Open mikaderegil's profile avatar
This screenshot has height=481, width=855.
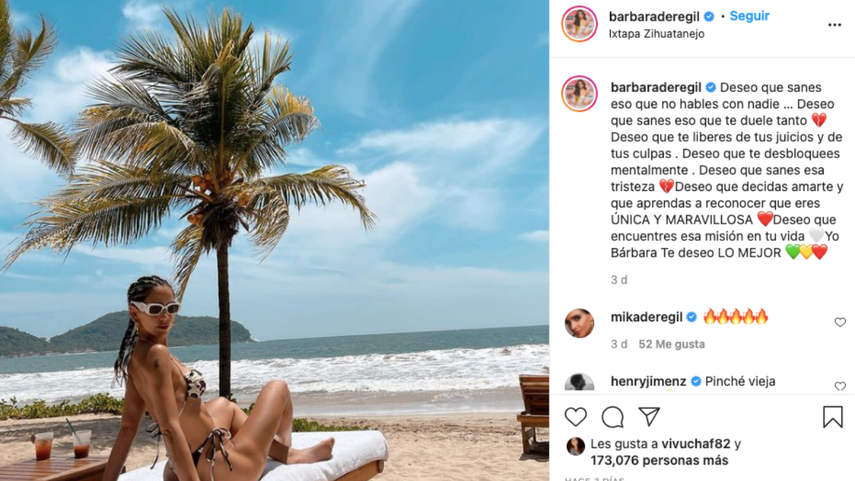579,323
